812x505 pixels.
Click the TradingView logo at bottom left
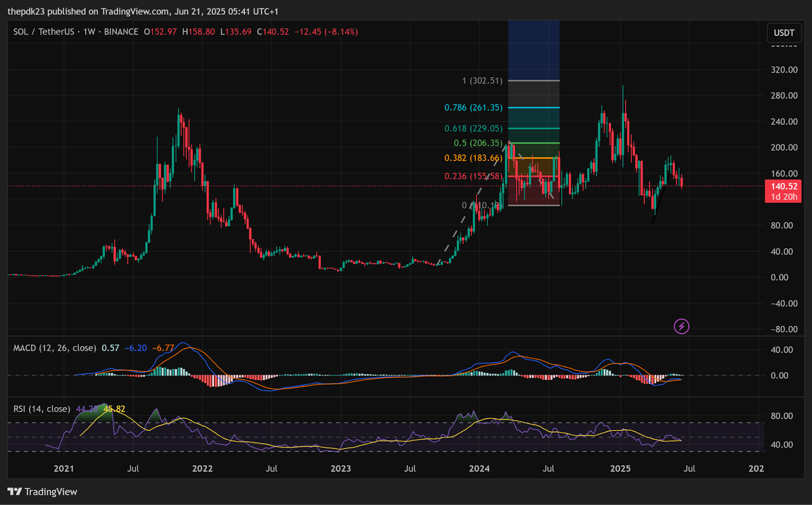43,492
